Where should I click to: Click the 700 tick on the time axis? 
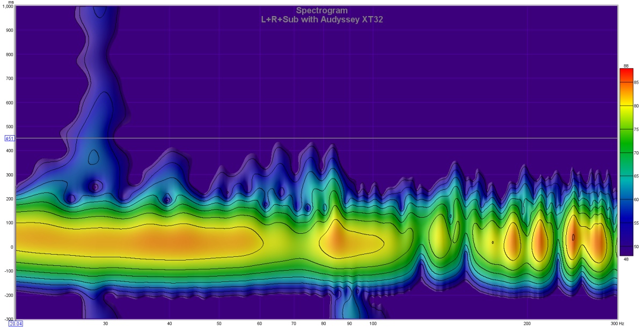coord(9,79)
